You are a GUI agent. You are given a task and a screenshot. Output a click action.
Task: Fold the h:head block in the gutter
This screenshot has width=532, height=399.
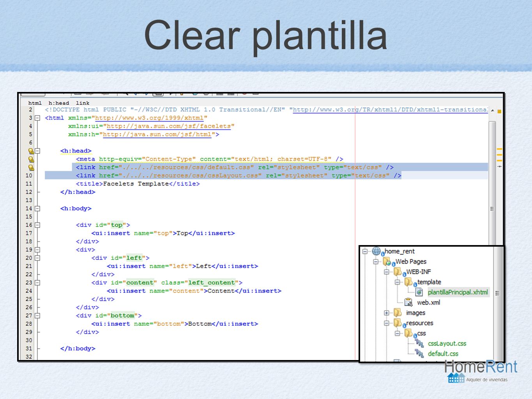tap(37, 151)
